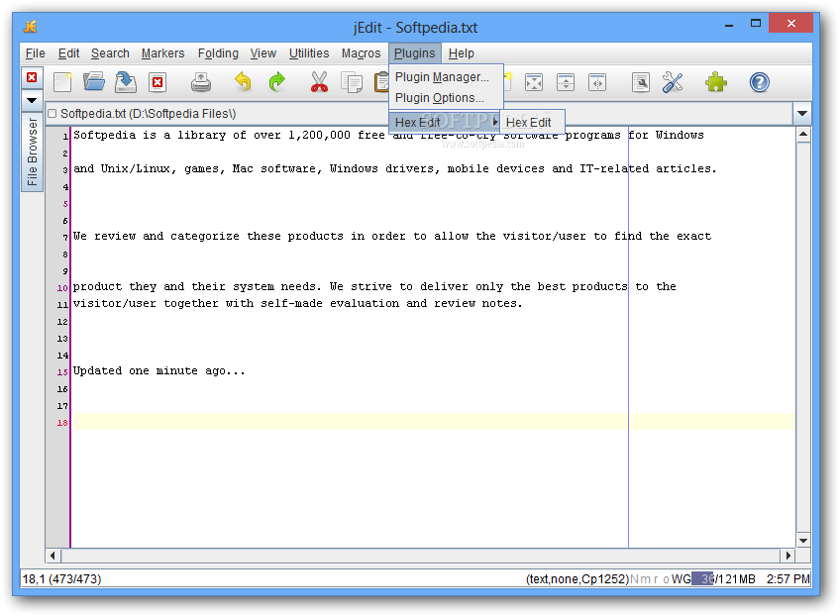Image resolution: width=840 pixels, height=616 pixels.
Task: Open the Utilities menu
Action: (309, 53)
